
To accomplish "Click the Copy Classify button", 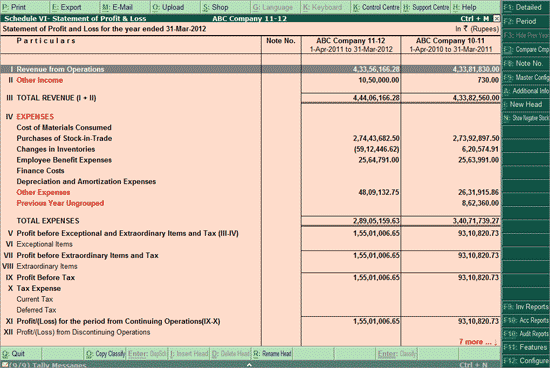I will pos(105,354).
